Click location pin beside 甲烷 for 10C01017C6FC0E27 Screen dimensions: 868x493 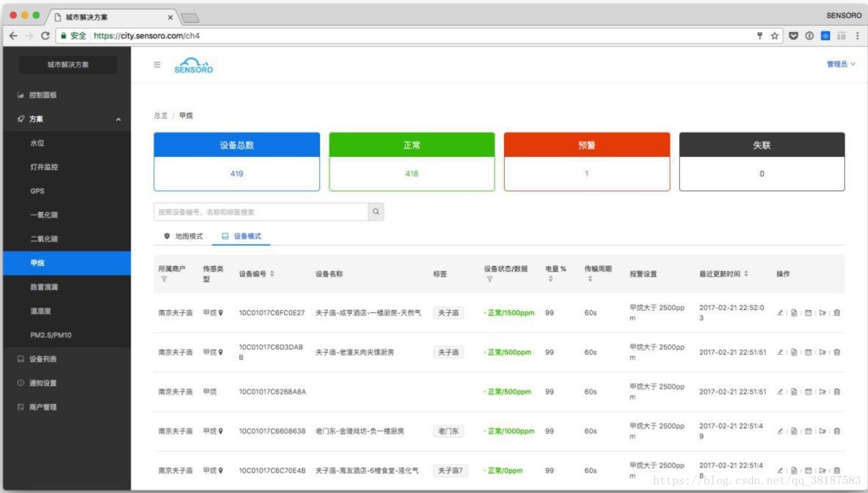(x=220, y=313)
